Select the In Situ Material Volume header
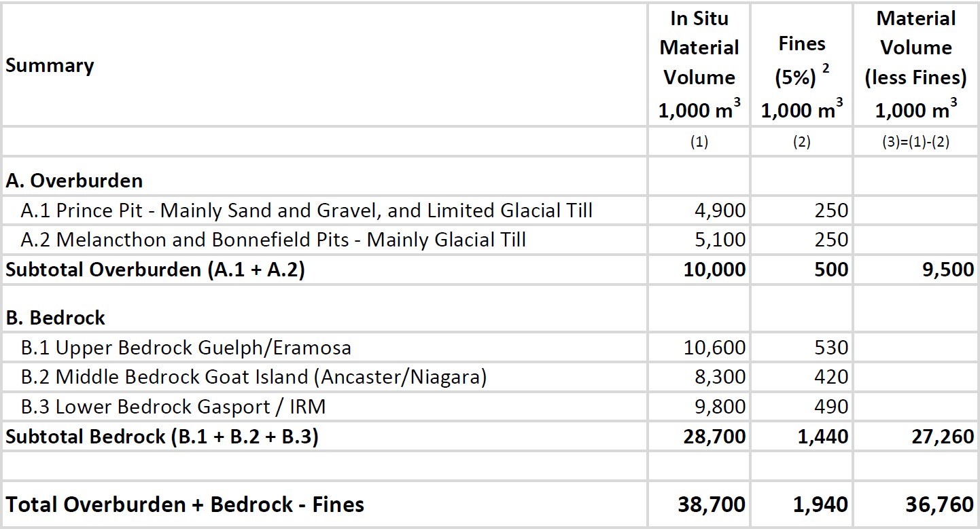 point(699,65)
